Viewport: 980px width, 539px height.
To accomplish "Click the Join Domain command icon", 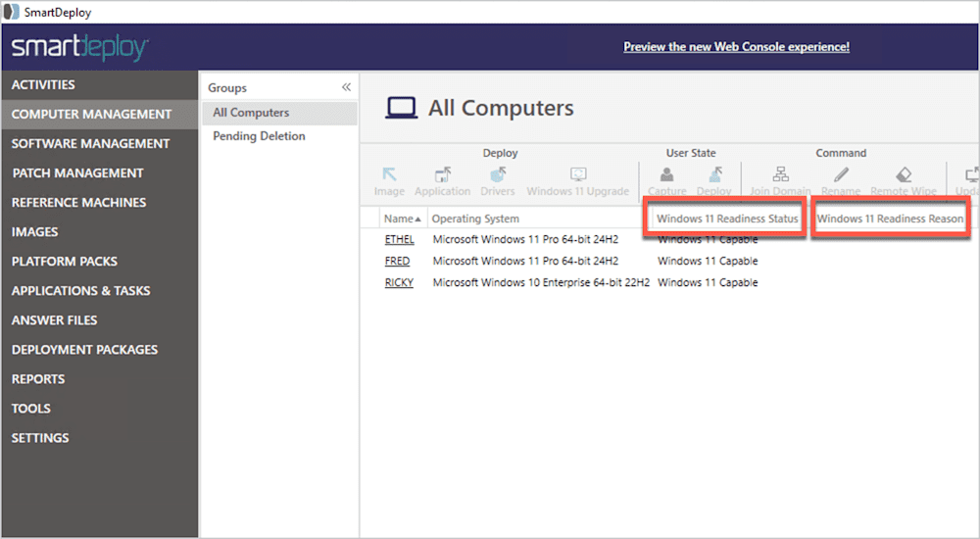I will pos(781,174).
